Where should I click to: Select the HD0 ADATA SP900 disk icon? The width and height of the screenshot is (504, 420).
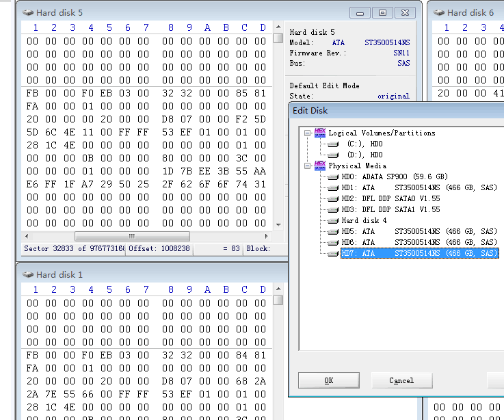pyautogui.click(x=332, y=177)
